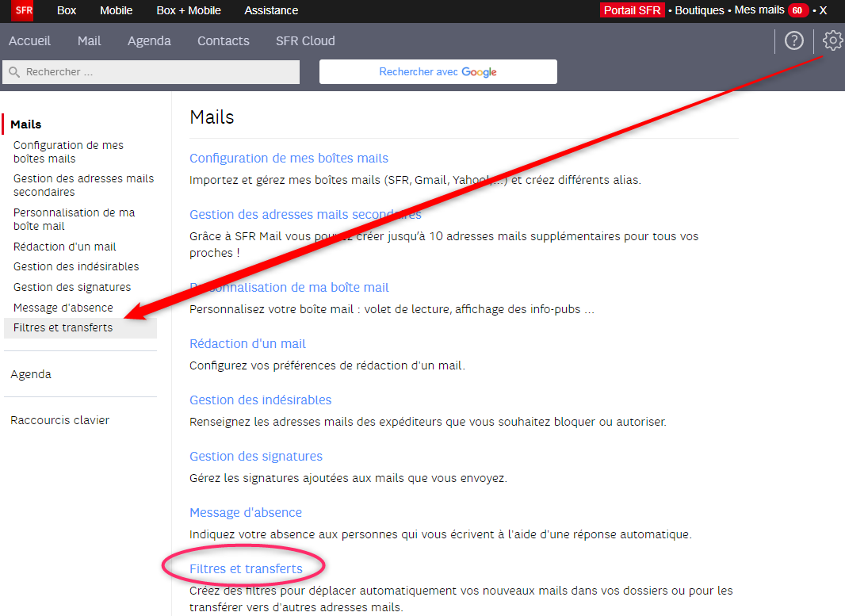Switch to the Contacts tab
This screenshot has width=845, height=616.
pyautogui.click(x=223, y=40)
